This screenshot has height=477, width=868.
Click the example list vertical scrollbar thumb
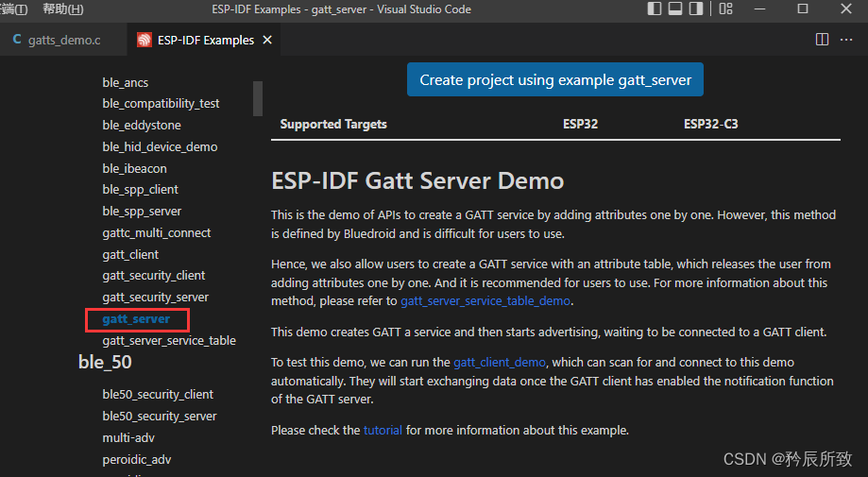coord(258,98)
